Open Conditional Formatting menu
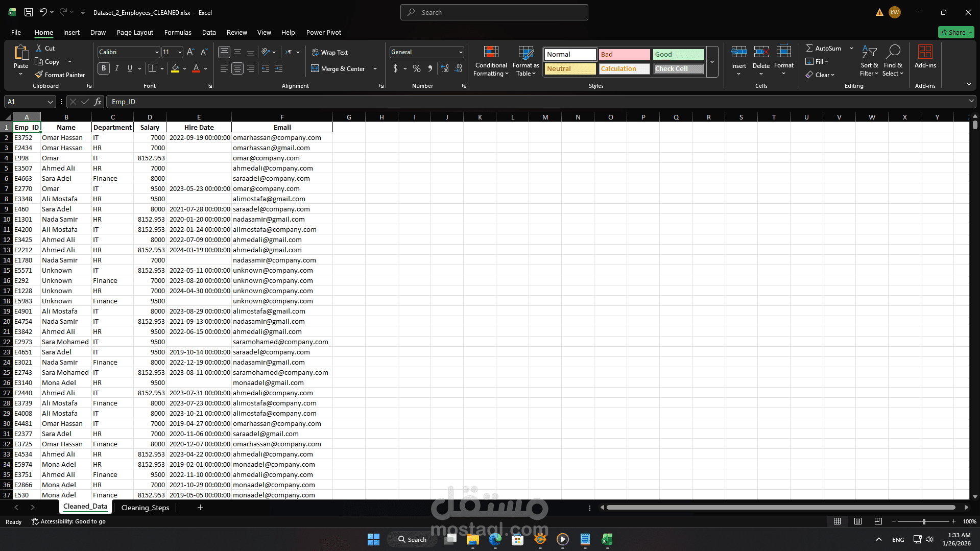Screen dimensions: 980x551 click(x=491, y=61)
